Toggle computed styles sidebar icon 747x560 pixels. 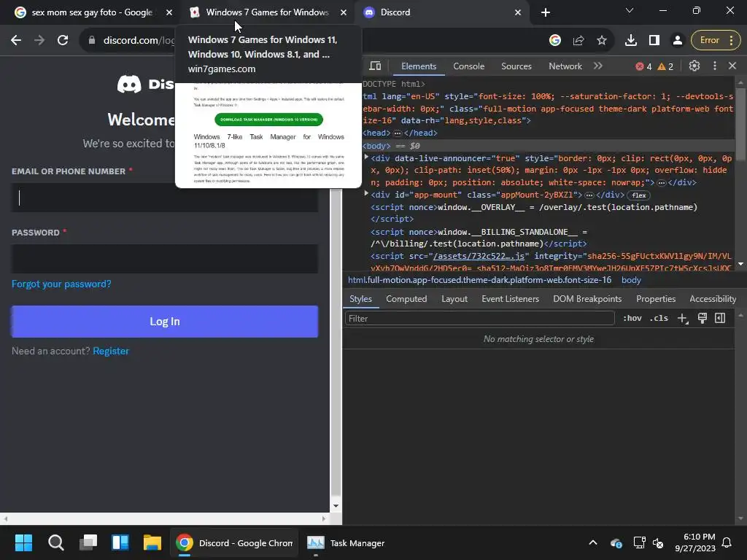(720, 318)
